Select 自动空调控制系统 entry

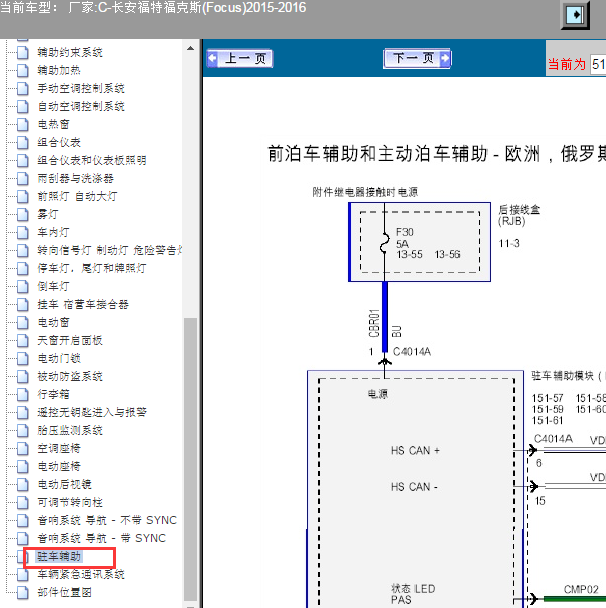coord(81,106)
